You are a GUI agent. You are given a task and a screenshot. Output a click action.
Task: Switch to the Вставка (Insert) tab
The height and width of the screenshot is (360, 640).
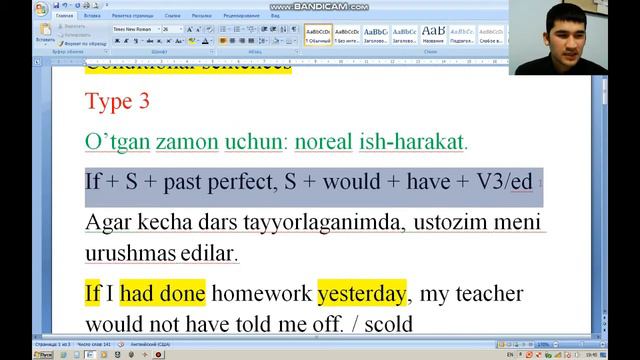(x=92, y=16)
